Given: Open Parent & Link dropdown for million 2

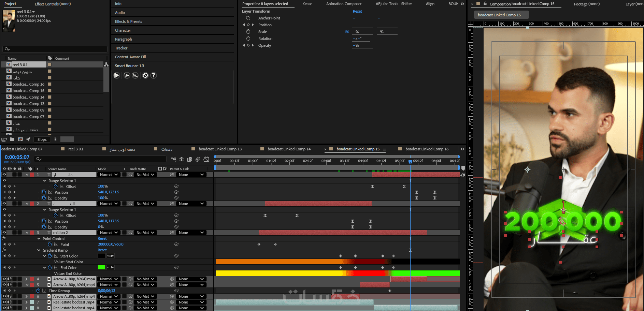Looking at the screenshot, I should [191, 233].
